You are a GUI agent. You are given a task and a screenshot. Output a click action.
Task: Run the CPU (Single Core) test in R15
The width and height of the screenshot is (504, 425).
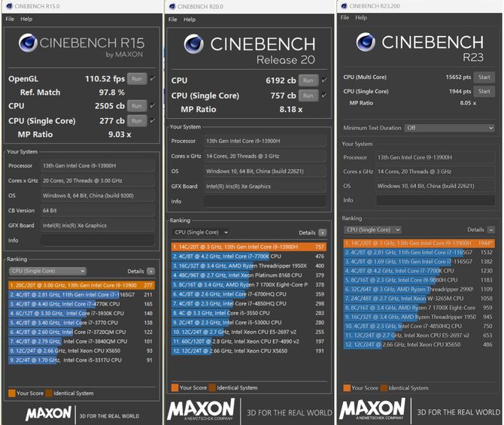point(137,121)
